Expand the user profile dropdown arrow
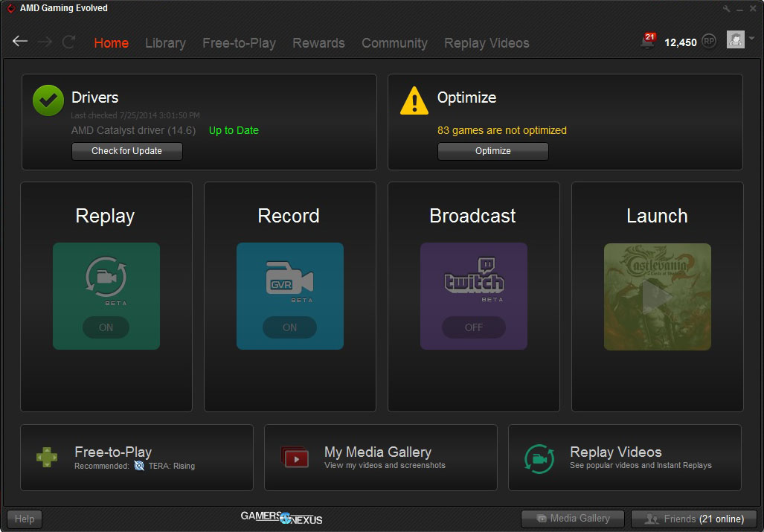This screenshot has height=532, width=764. [751, 39]
